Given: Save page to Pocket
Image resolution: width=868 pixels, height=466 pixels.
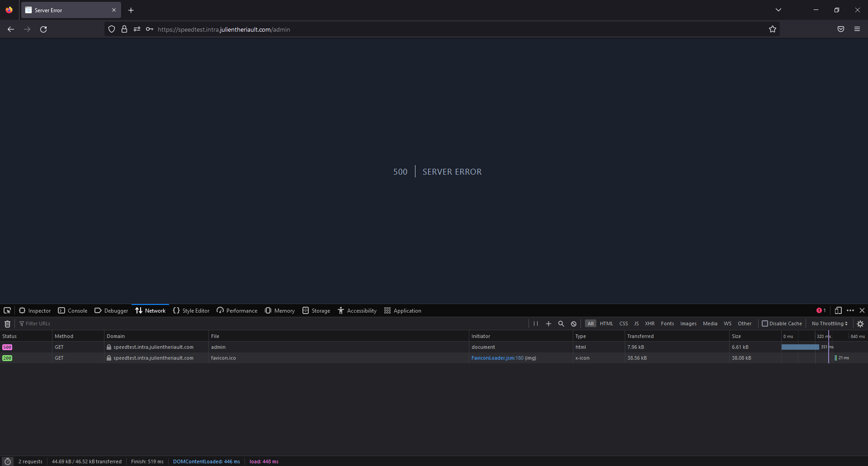Looking at the screenshot, I should (x=841, y=29).
